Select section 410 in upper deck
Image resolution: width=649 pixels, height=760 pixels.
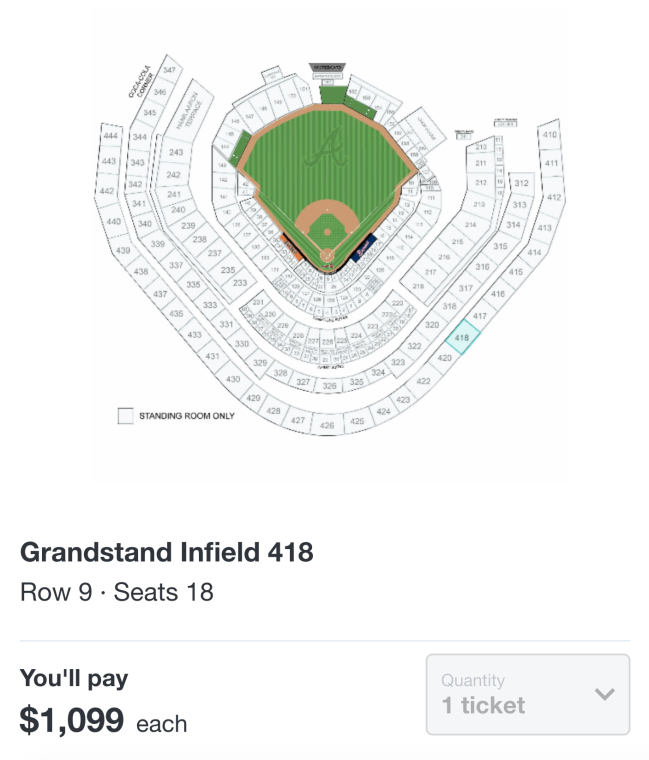[549, 135]
